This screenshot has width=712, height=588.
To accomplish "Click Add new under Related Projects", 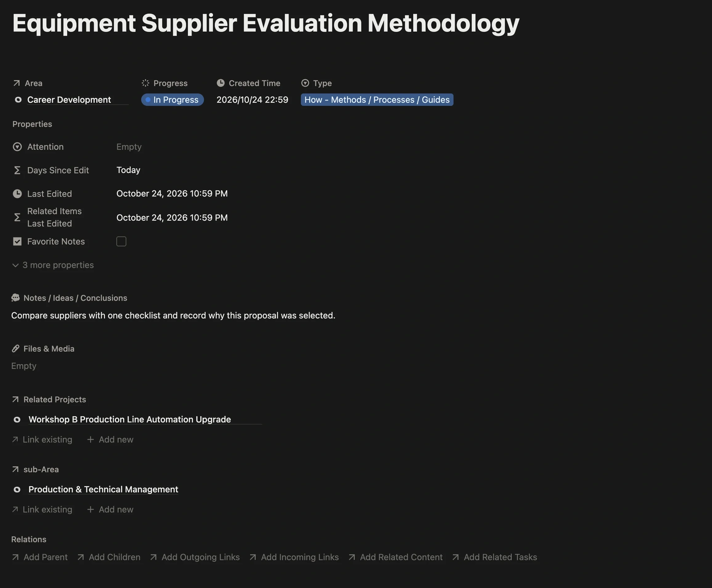I will [111, 440].
